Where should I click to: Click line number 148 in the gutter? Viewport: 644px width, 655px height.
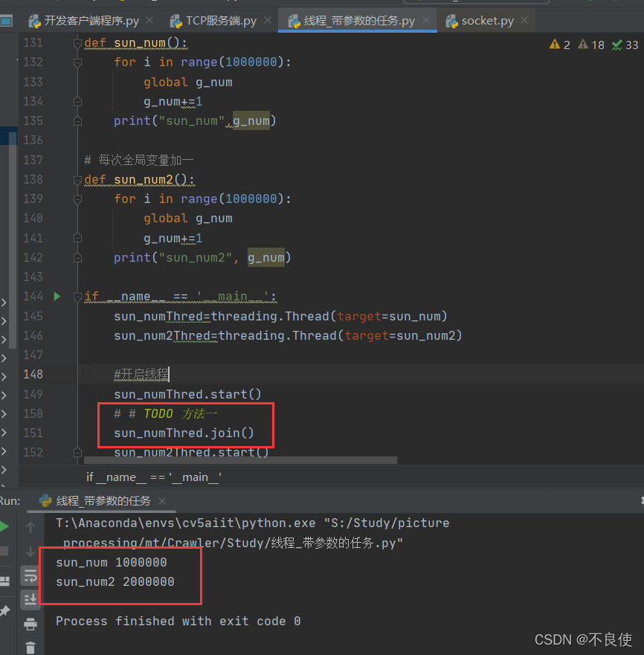[x=33, y=374]
